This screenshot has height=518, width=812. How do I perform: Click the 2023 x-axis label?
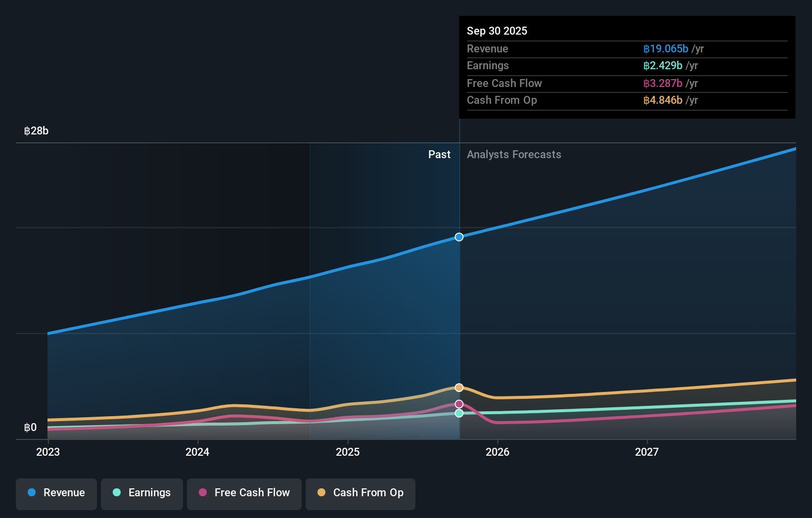(48, 452)
